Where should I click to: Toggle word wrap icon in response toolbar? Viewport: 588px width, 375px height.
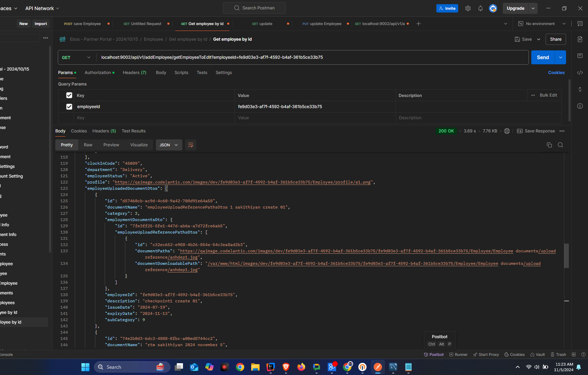pos(191,145)
